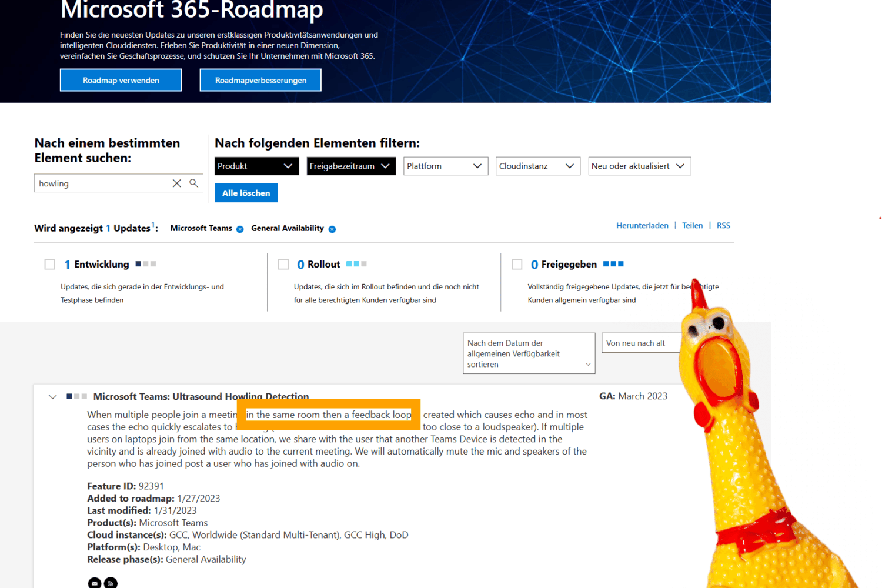This screenshot has width=882, height=588.
Task: Check the Entwicklung checkbox
Action: pos(50,265)
